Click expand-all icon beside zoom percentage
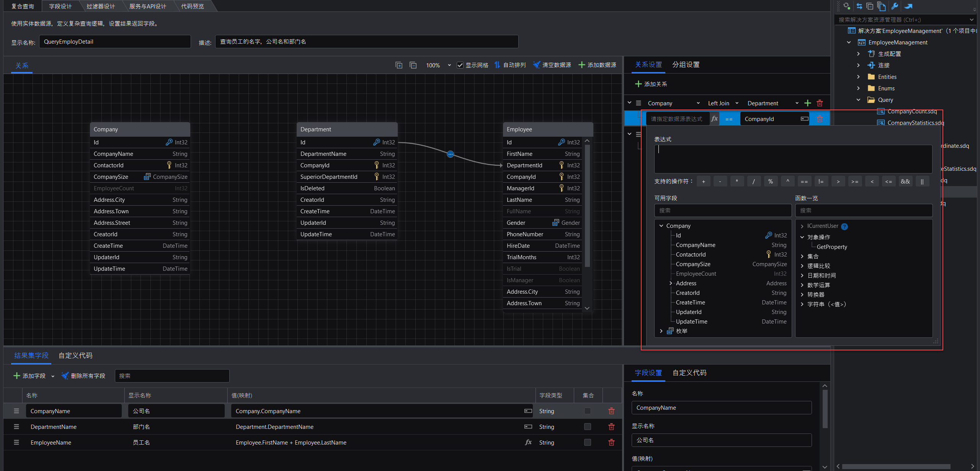This screenshot has width=980, height=471. (x=399, y=65)
